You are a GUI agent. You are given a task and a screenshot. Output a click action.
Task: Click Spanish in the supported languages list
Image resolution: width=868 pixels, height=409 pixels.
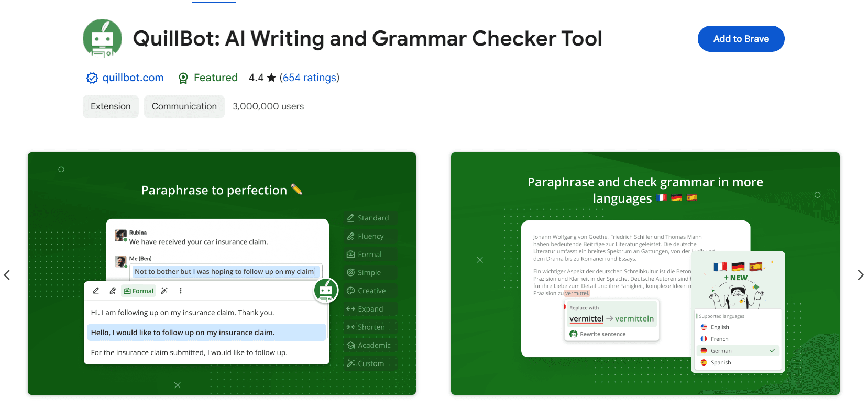(x=738, y=362)
